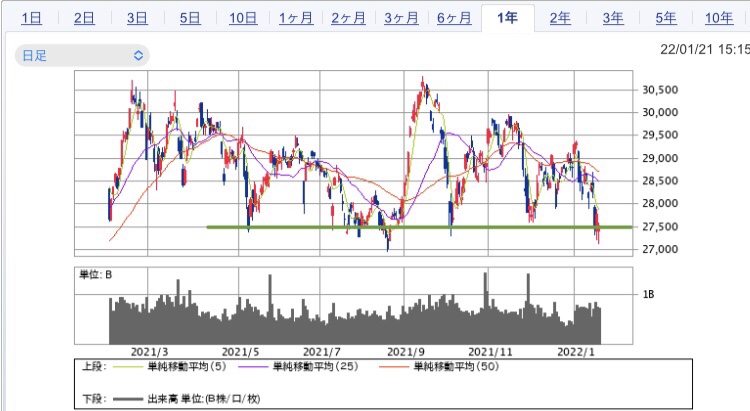Click the orange 50-day average legend line

point(394,367)
